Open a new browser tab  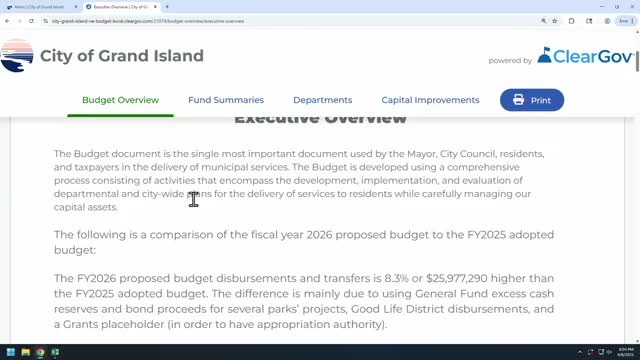pos(167,7)
